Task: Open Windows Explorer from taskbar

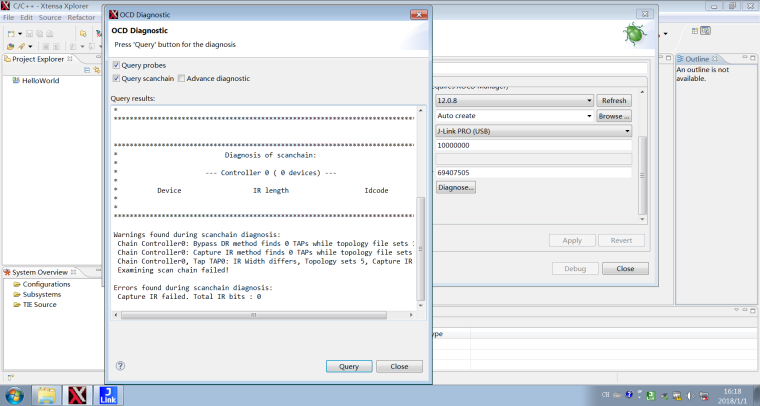Action: pyautogui.click(x=47, y=395)
